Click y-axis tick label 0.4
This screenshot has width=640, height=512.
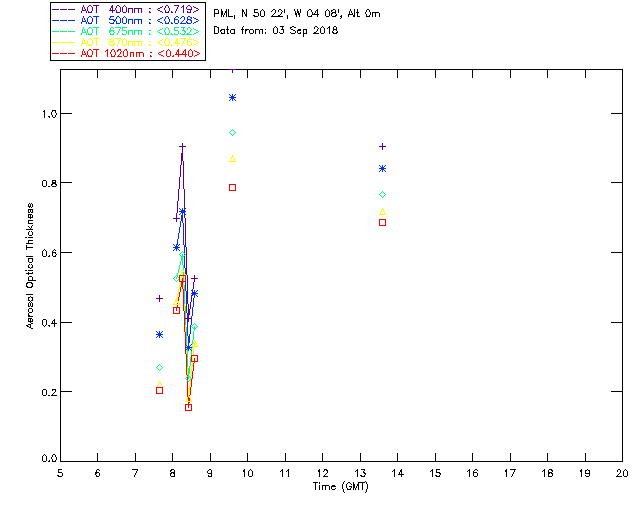point(49,323)
